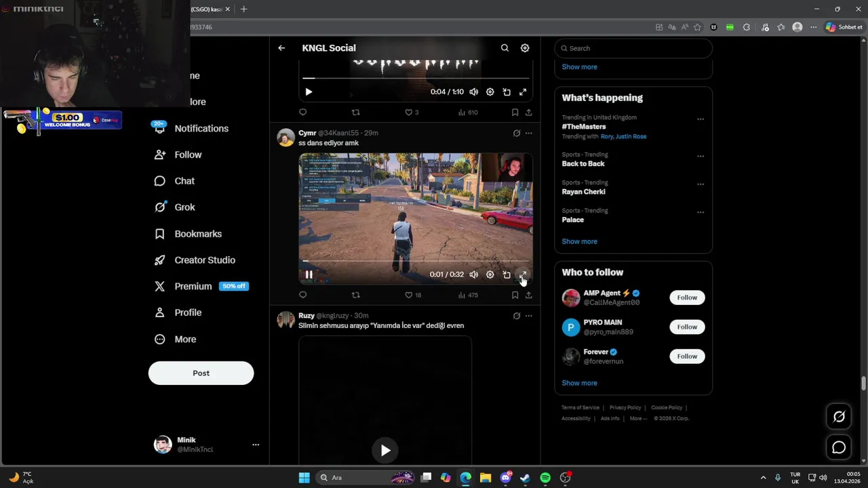Image resolution: width=868 pixels, height=488 pixels.
Task: Seek in Cymr video progress bar
Action: 416,261
